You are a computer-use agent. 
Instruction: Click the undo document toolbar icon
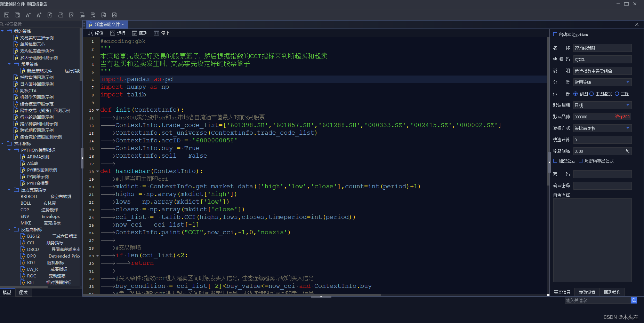pos(50,15)
